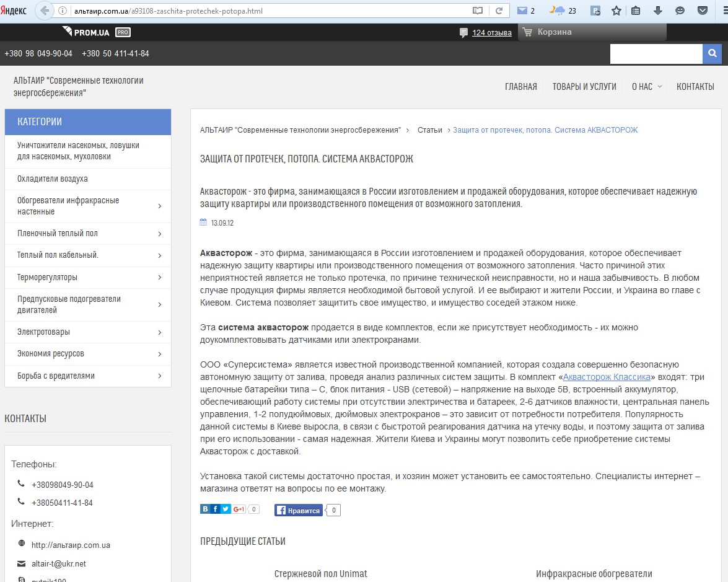Viewport: 728px width, 582px height.
Task: Click phone number +380 98 049-90-04 in header
Action: tap(38, 53)
